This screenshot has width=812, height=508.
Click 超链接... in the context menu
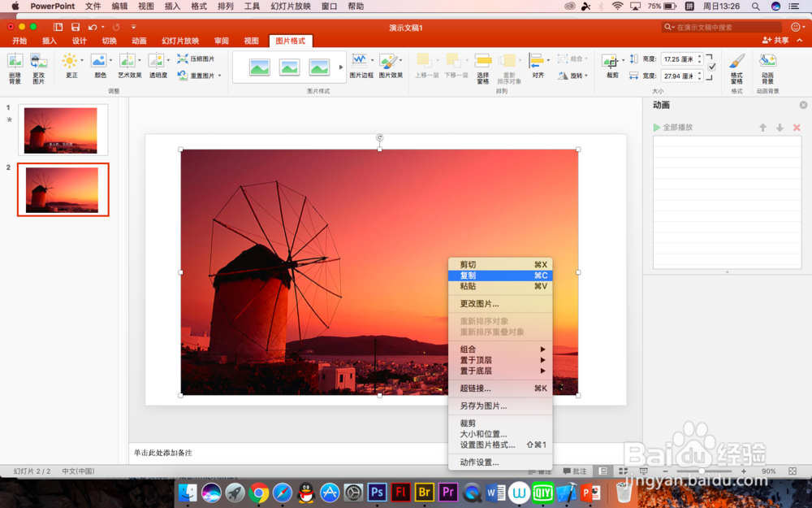coord(500,389)
